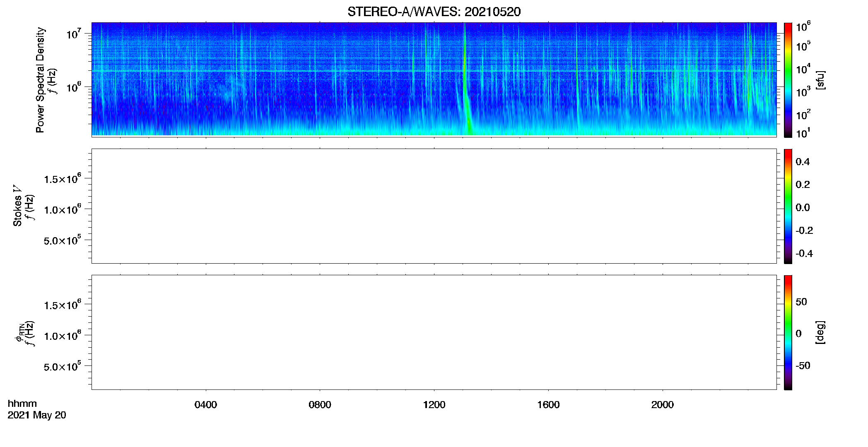This screenshot has height=447, width=868.
Task: Click the 2021 May 20 date label
Action: 37,415
